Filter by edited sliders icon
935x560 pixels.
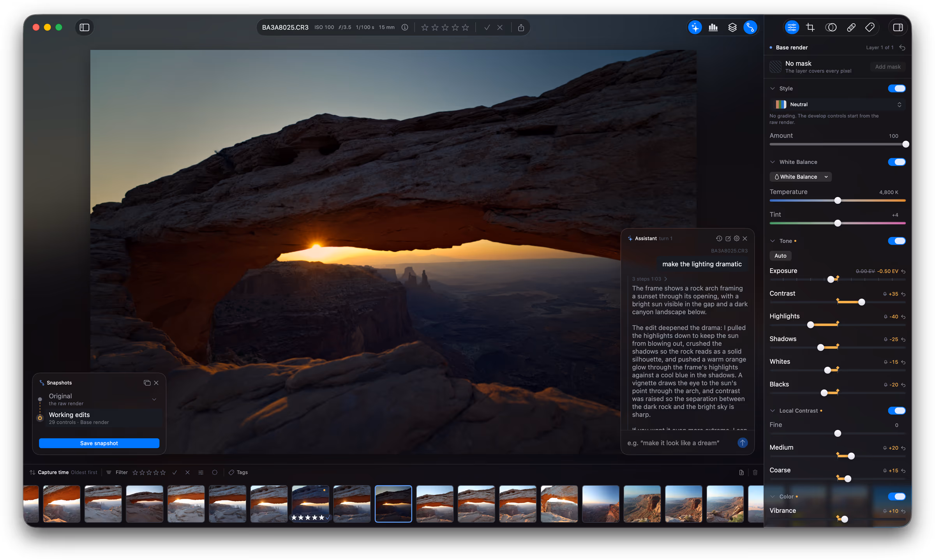coord(201,472)
